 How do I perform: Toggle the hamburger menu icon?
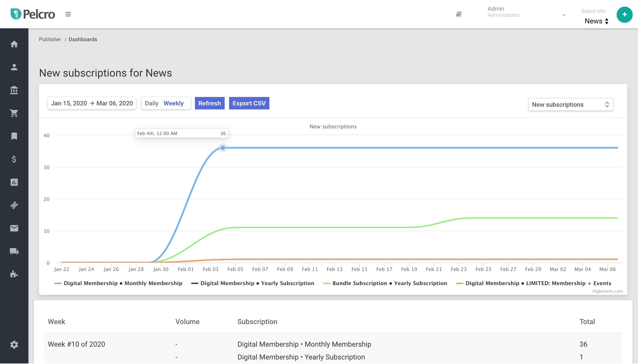click(68, 14)
